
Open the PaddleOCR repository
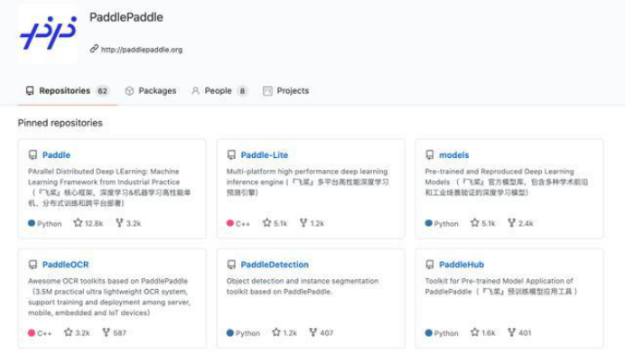point(65,265)
